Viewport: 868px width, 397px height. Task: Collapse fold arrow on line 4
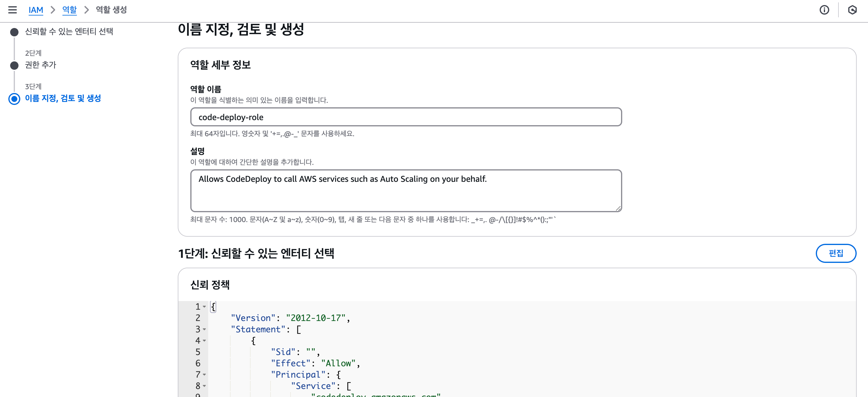[204, 341]
